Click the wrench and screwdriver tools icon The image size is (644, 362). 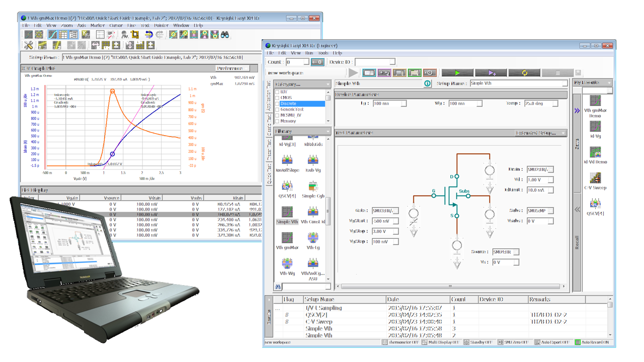(x=29, y=45)
